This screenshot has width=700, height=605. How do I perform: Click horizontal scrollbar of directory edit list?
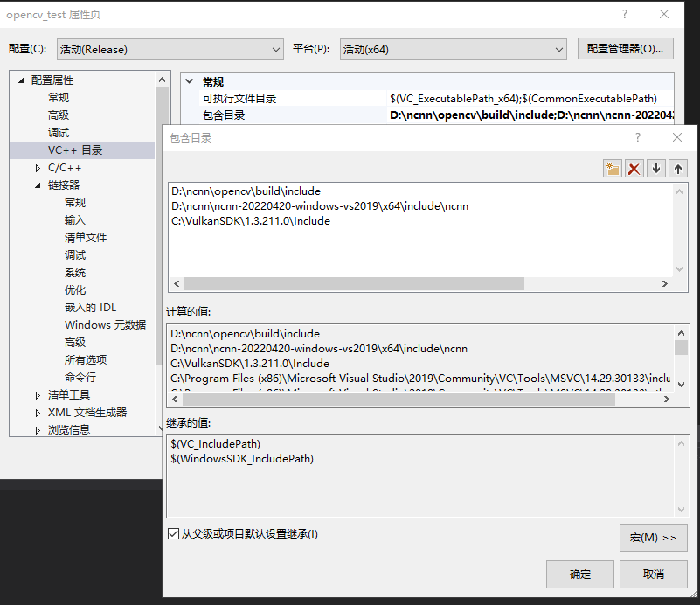[x=354, y=283]
